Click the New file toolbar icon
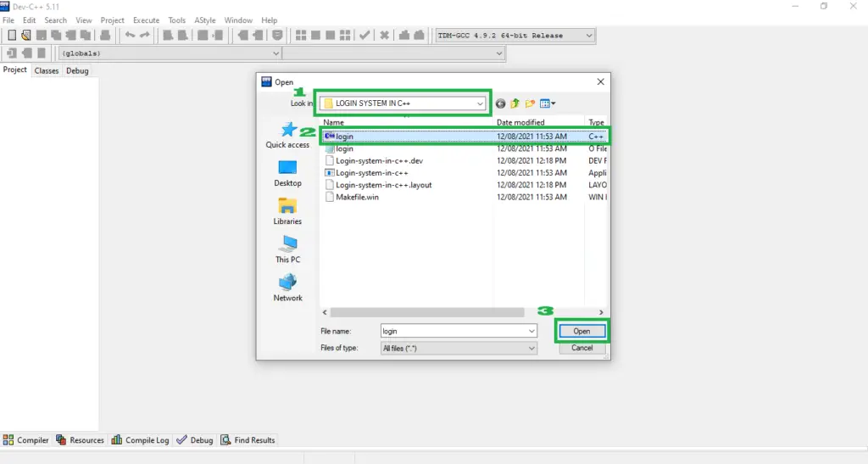Image resolution: width=868 pixels, height=464 pixels. pyautogui.click(x=12, y=36)
